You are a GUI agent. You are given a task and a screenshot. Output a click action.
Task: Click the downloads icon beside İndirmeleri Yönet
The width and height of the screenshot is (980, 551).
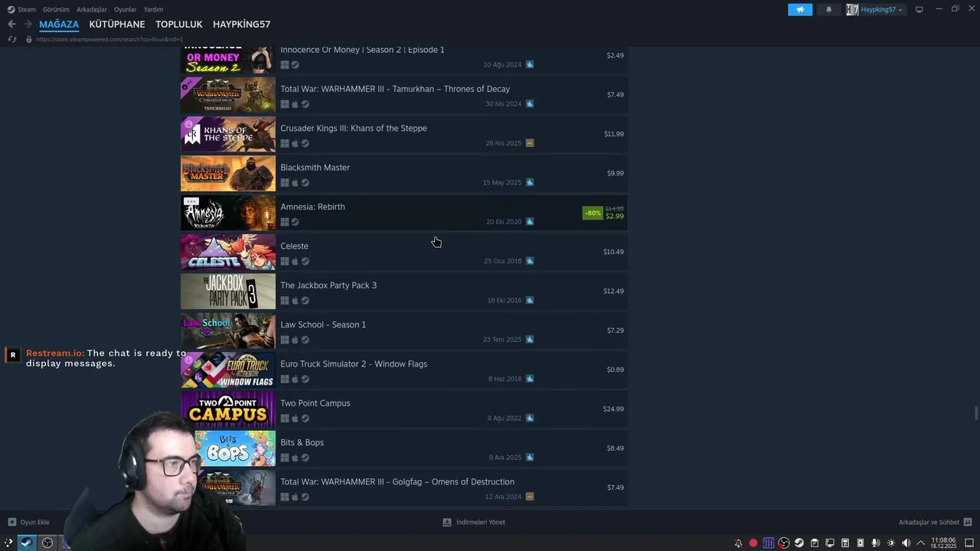(447, 522)
